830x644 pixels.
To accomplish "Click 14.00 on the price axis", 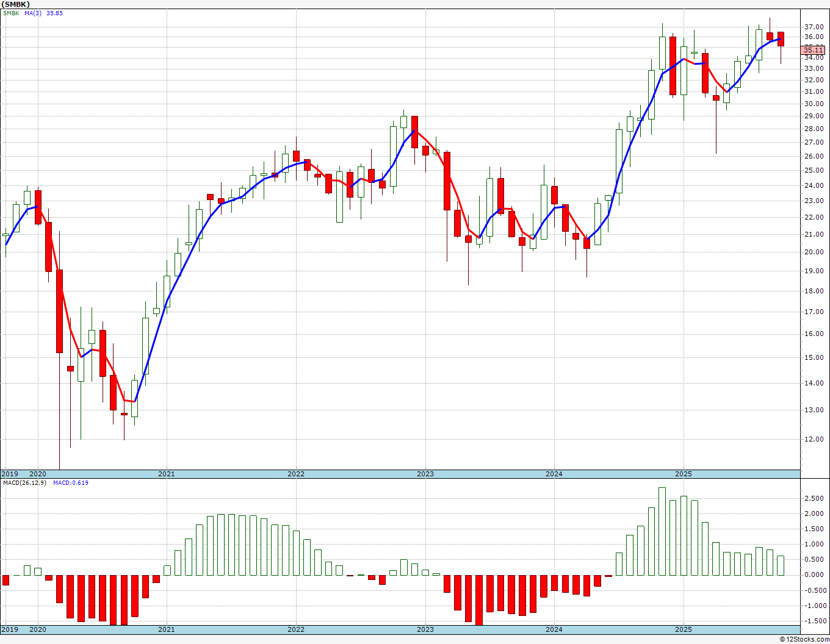I will click(814, 383).
